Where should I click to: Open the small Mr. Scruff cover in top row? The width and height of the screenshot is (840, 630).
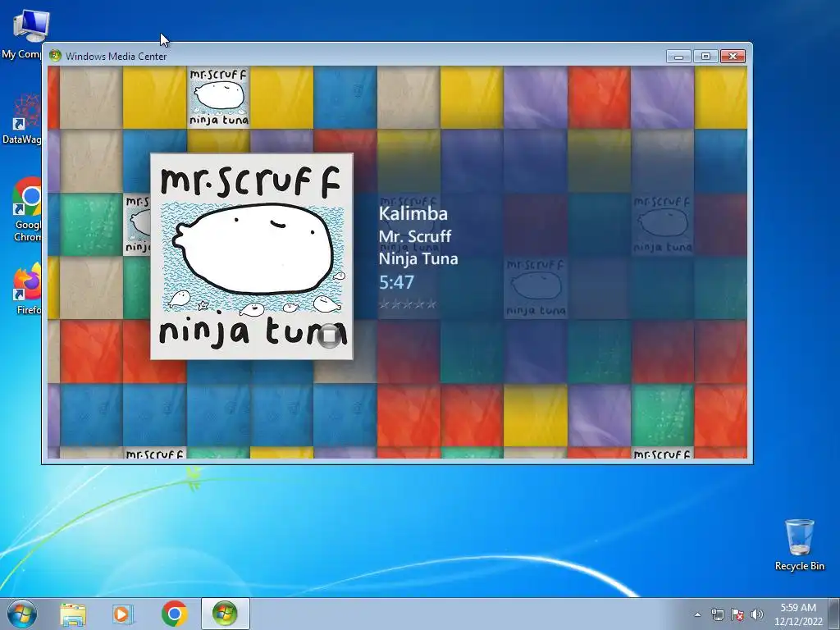pos(218,98)
